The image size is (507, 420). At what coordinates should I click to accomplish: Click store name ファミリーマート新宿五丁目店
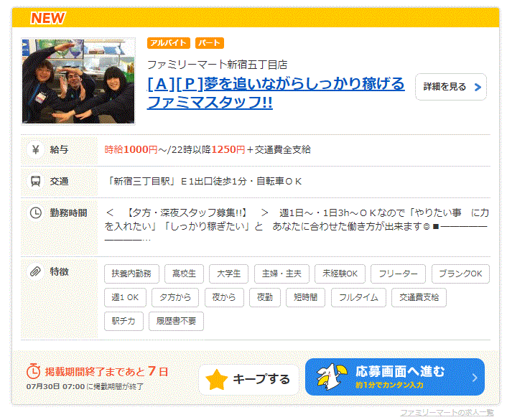[218, 65]
